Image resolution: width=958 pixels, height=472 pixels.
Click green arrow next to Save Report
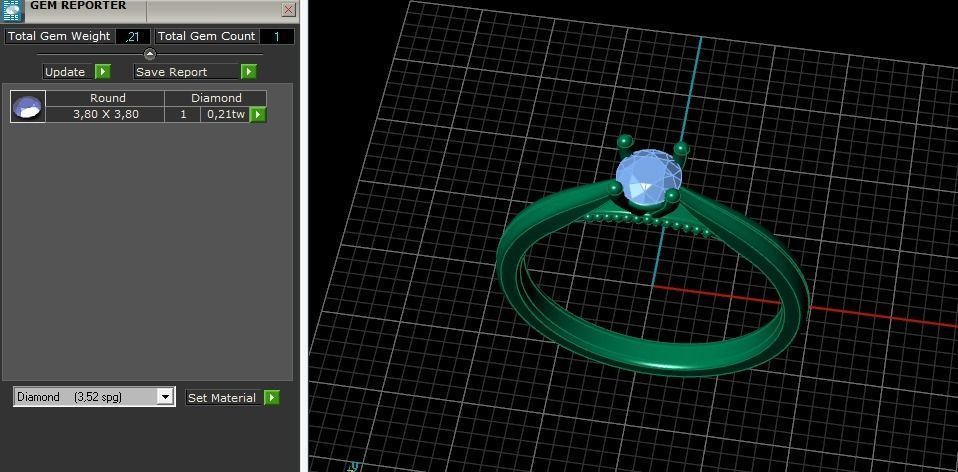point(248,72)
